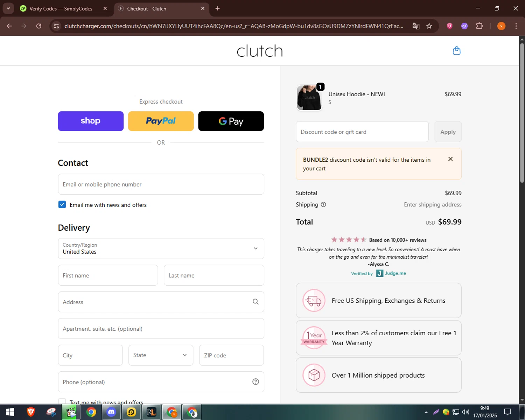Open the shopping bag cart icon
Viewport: 525px width, 420px height.
tap(456, 51)
